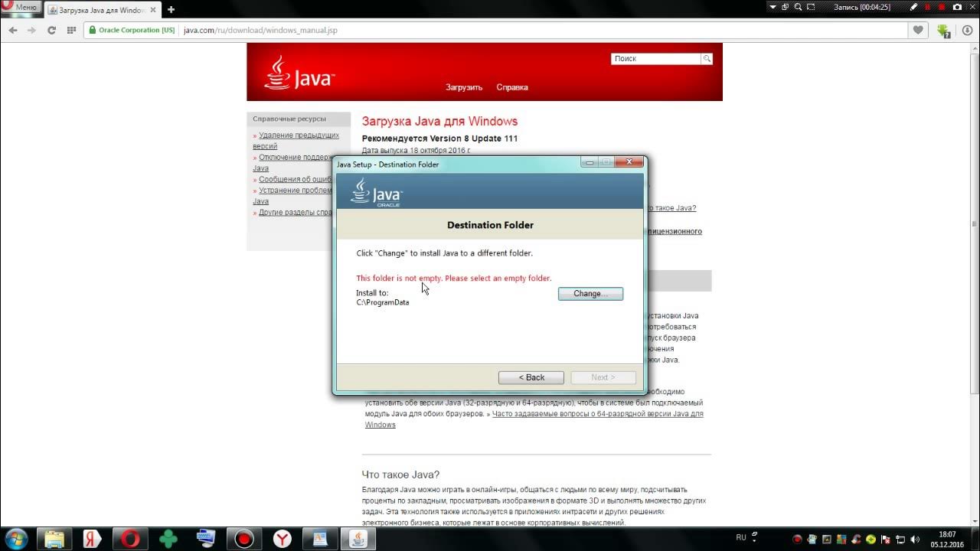
Task: Click volume speaker tray icon
Action: point(915,540)
